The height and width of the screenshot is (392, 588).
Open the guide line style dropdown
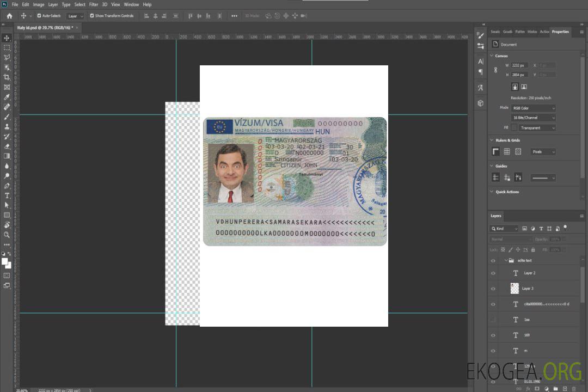543,178
